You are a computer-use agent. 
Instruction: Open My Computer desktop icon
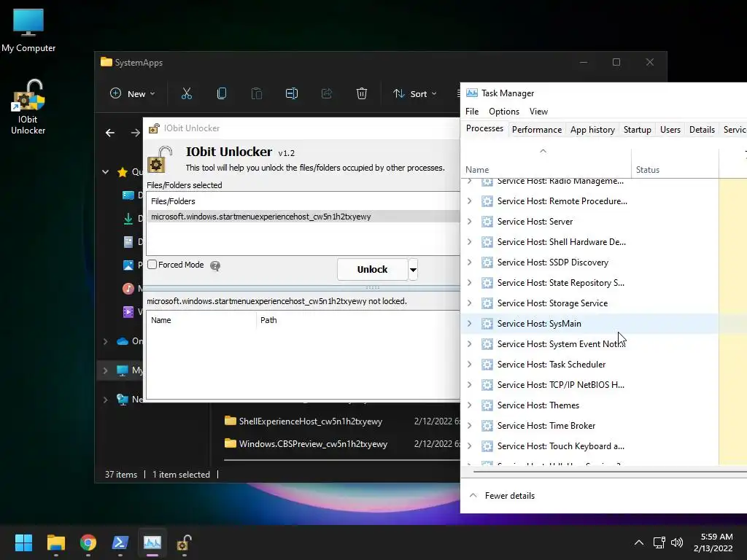pyautogui.click(x=28, y=29)
